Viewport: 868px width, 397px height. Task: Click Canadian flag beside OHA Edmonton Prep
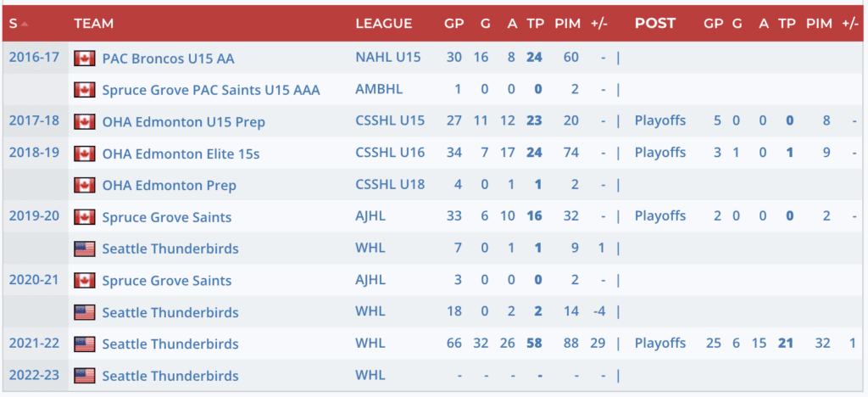click(84, 185)
